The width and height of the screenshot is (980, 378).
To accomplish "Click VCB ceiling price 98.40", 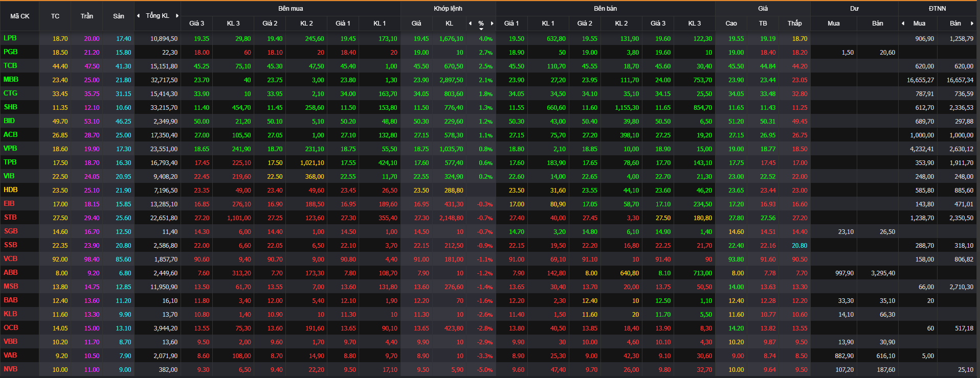I will coord(92,259).
